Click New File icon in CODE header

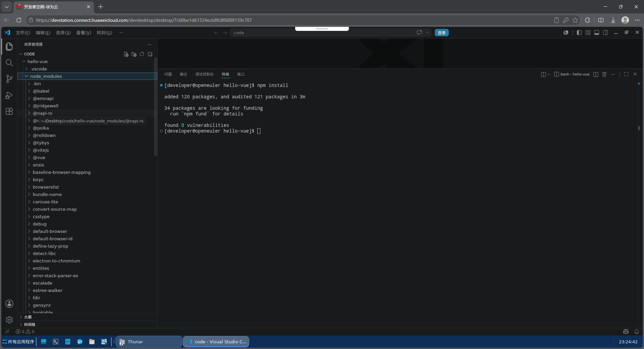(x=126, y=54)
